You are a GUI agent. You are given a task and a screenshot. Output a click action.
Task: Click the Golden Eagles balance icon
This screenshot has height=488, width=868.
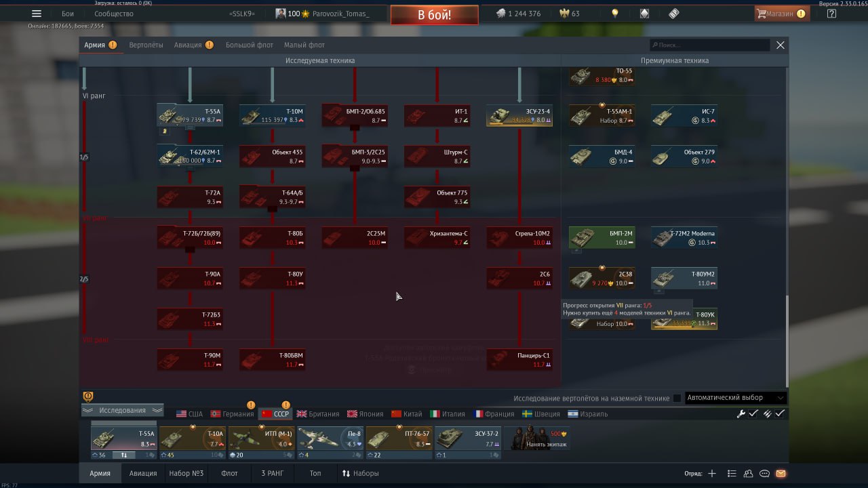564,14
